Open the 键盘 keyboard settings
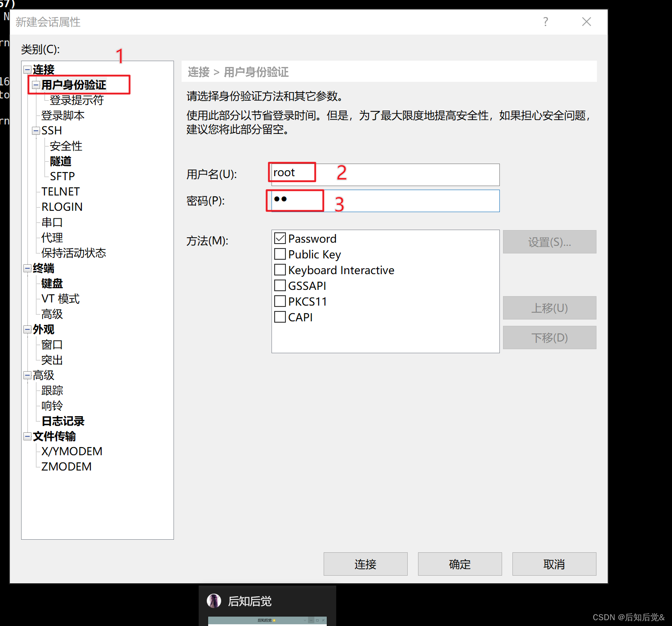 click(52, 284)
